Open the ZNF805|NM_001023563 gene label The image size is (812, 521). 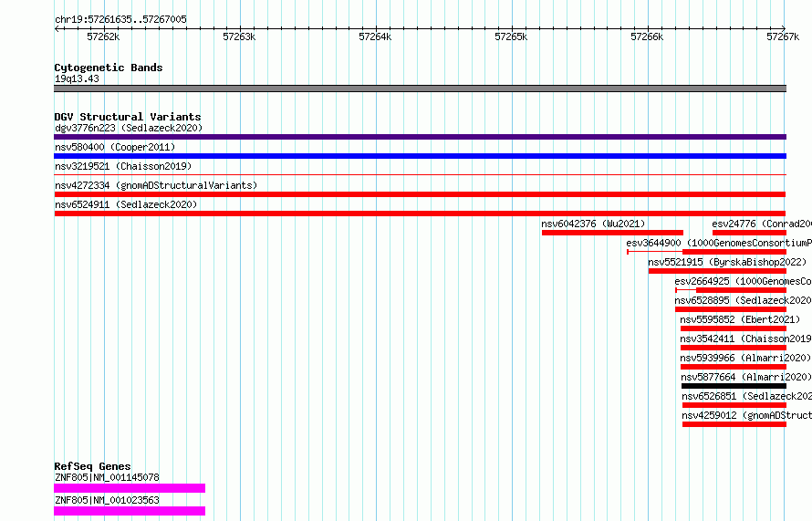107,500
